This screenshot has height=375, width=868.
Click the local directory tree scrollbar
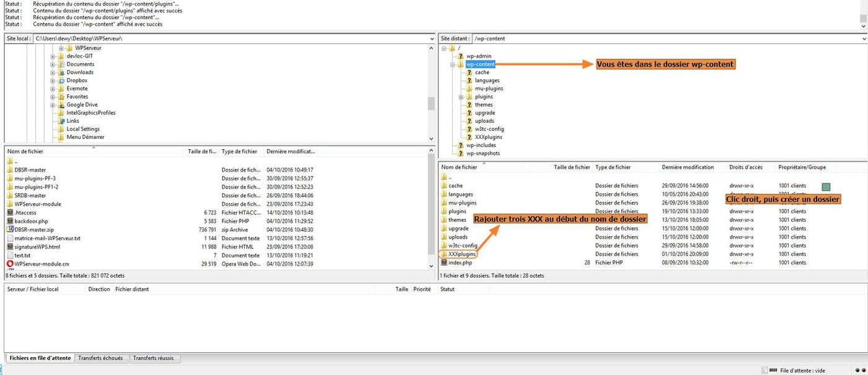click(432, 93)
